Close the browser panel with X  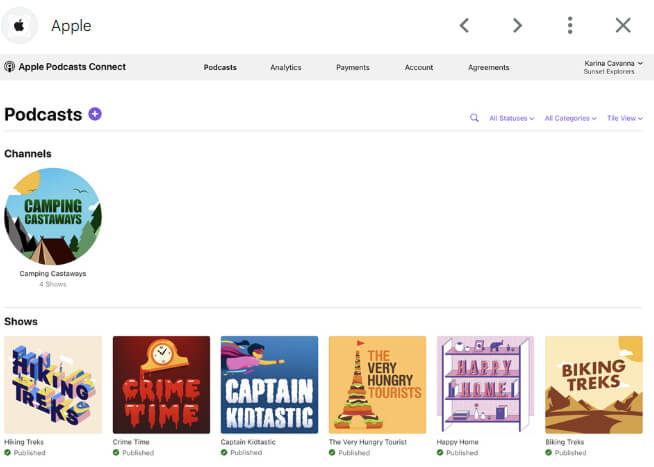click(x=623, y=25)
